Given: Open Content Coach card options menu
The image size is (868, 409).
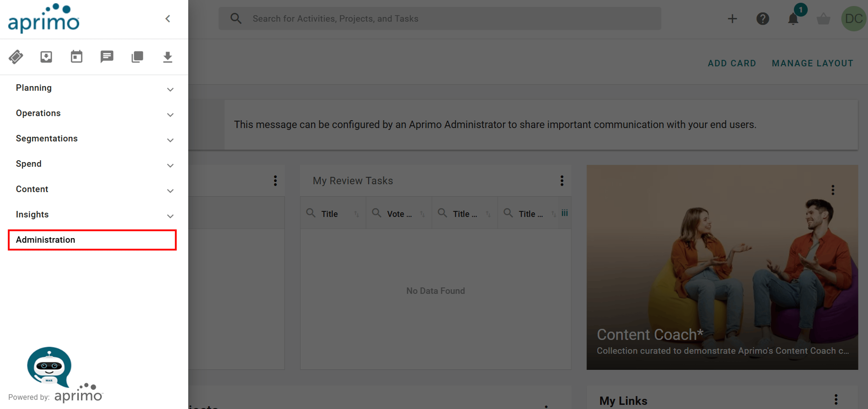Looking at the screenshot, I should coord(833,190).
